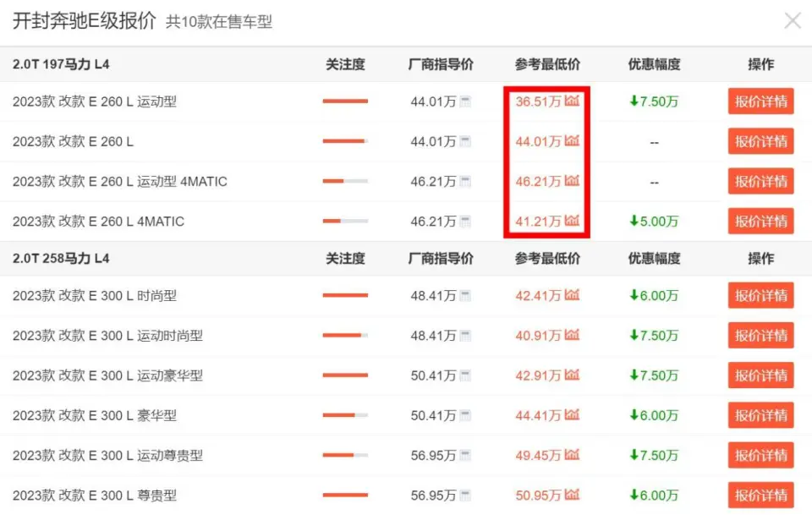Click 厂商指导价 header in the 197马力 section
The image size is (812, 515).
pyautogui.click(x=441, y=64)
